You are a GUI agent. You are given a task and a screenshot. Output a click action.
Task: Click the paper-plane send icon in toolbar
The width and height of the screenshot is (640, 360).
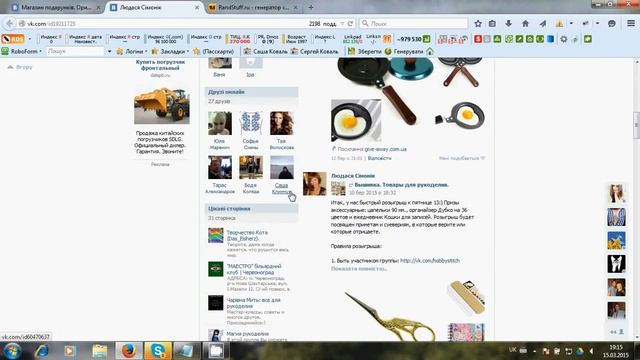pos(542,24)
